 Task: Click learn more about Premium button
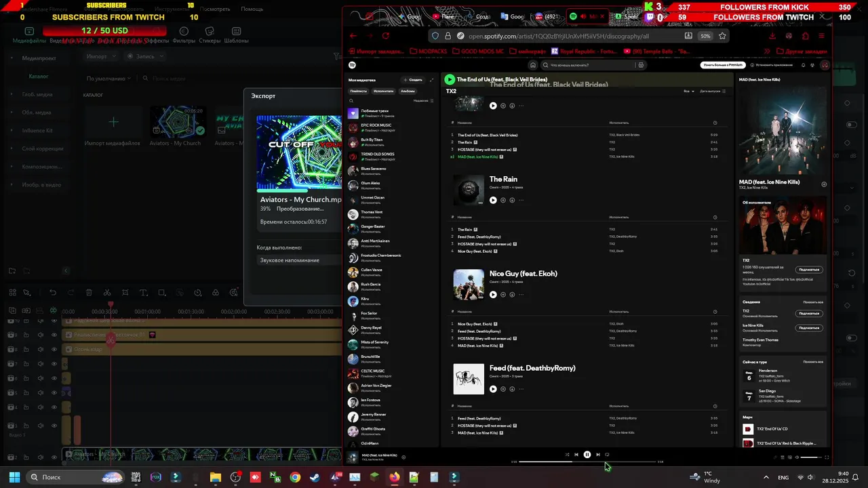723,65
